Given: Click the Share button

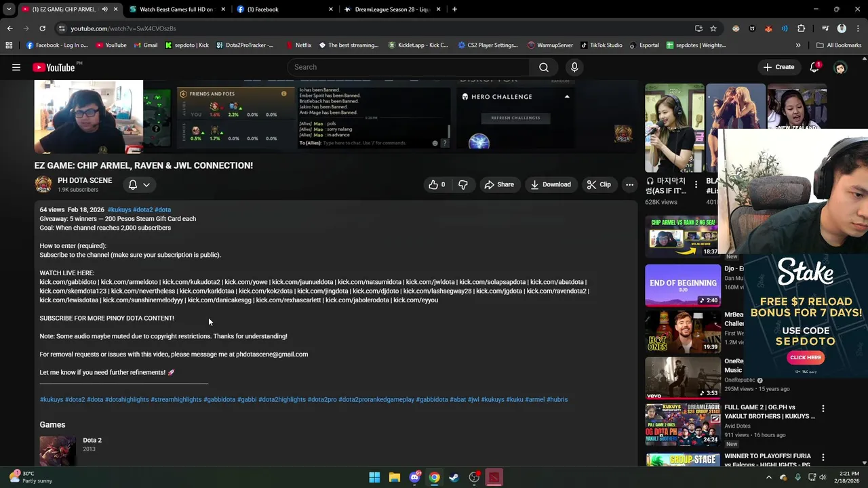Looking at the screenshot, I should tap(498, 184).
